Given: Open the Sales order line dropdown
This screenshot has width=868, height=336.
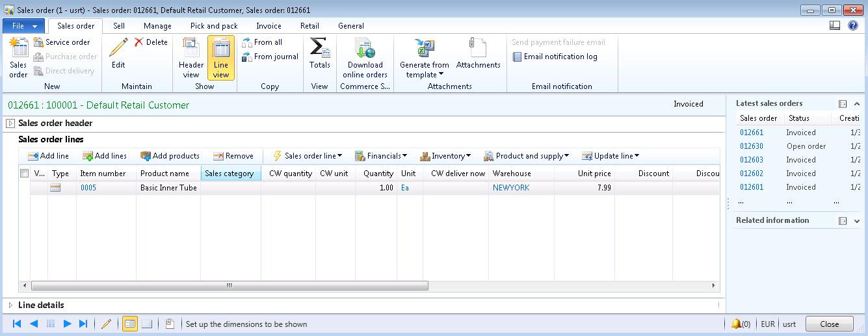Looking at the screenshot, I should point(308,156).
